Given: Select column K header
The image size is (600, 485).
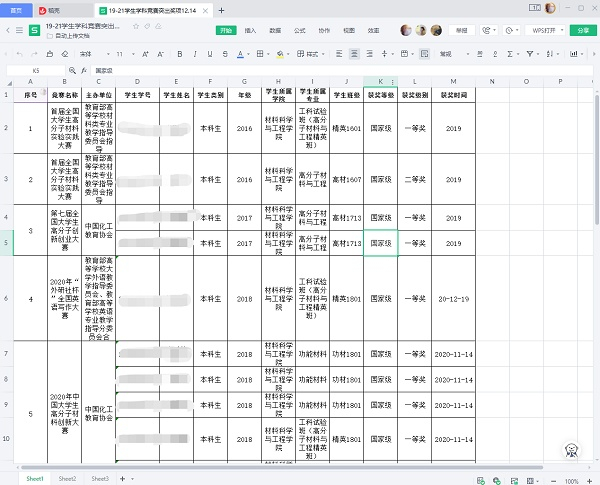Looking at the screenshot, I should pyautogui.click(x=380, y=82).
